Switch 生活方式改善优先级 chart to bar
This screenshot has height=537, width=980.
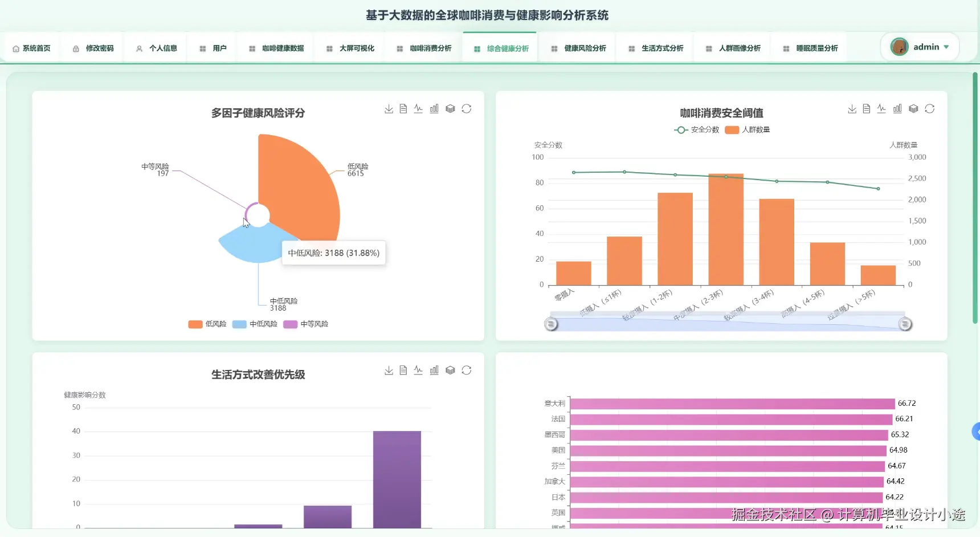(434, 371)
